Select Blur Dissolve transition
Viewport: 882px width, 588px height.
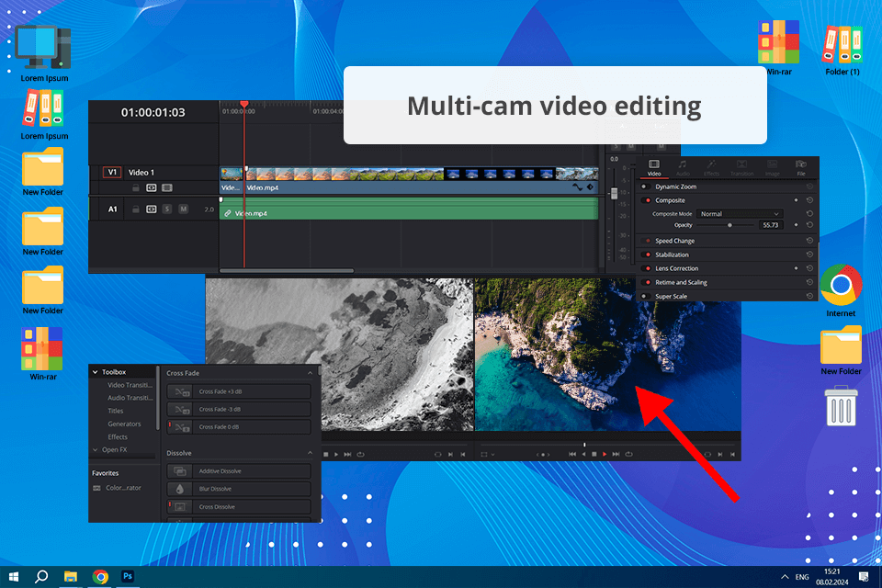[239, 489]
